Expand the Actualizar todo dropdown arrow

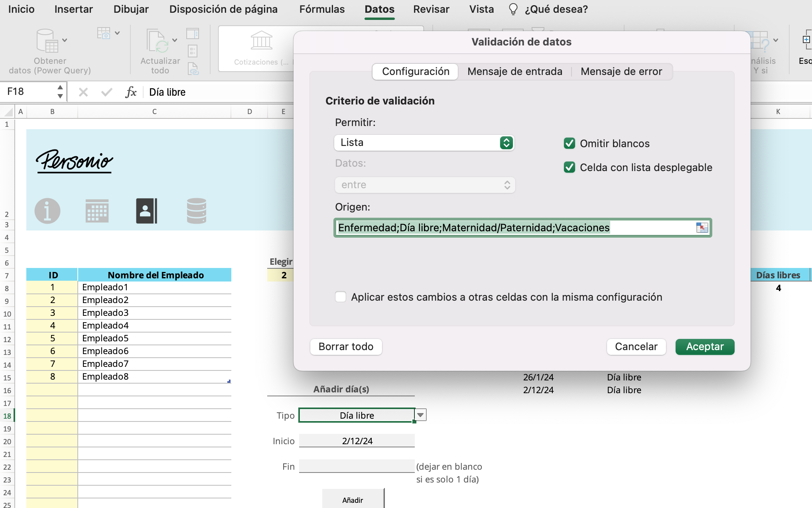(175, 40)
